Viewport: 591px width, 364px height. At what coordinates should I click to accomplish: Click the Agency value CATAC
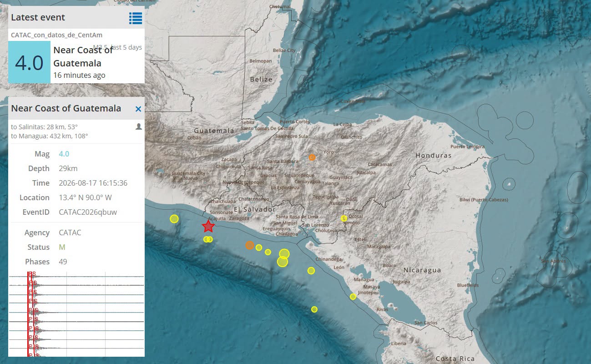70,233
